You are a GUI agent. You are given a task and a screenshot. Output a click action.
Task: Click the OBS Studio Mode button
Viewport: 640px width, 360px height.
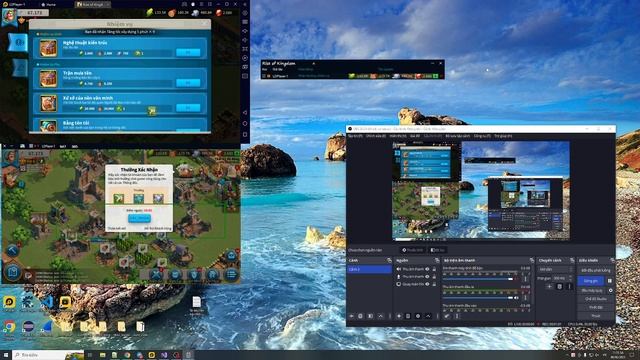596,299
